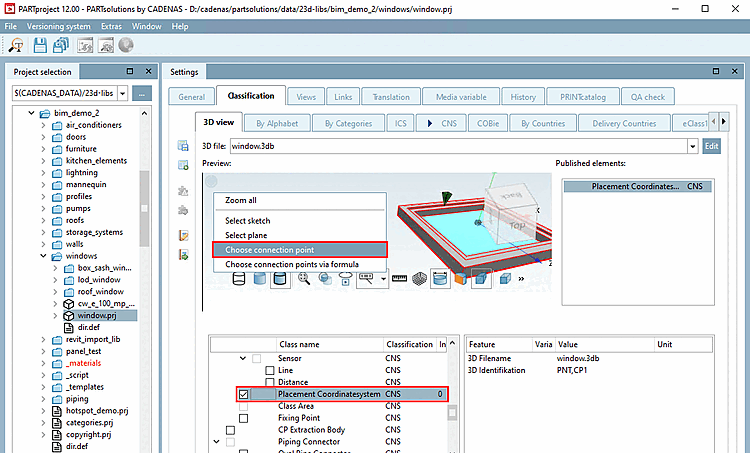Click the Top view navigation cube
Screen dimensions: 750x453
point(517,223)
